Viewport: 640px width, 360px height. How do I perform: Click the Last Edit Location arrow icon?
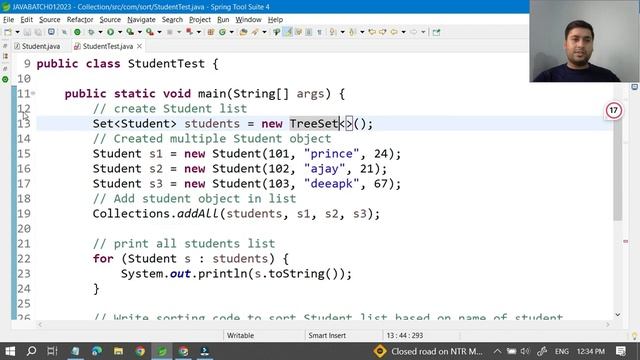point(371,32)
